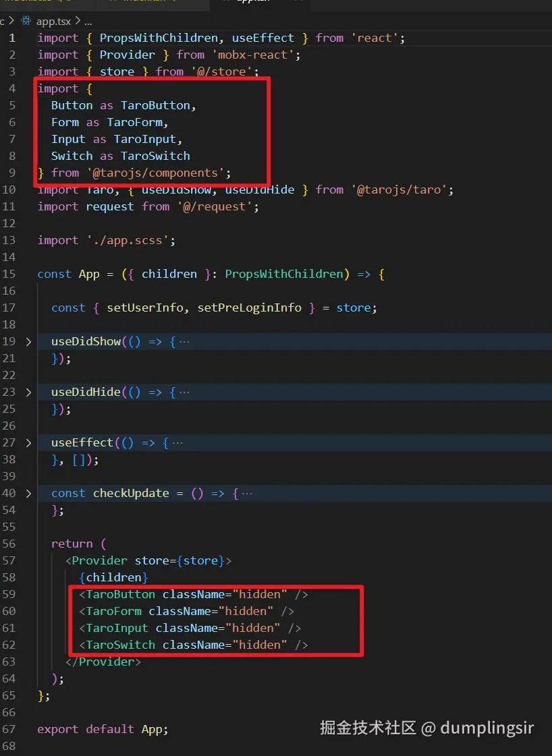
Task: Click the 'TaroButton' JSX tag on line 59
Action: pyautogui.click(x=121, y=595)
